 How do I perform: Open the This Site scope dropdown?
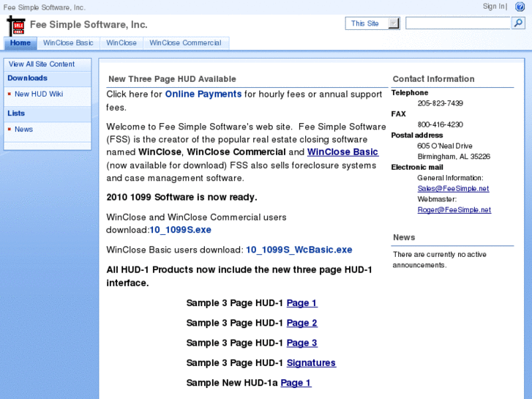pyautogui.click(x=372, y=23)
